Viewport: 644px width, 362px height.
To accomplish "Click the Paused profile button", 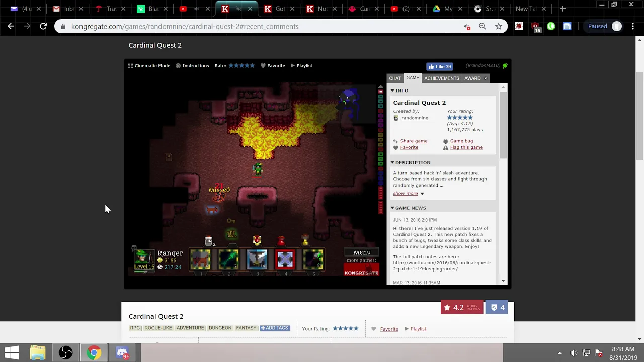I will (x=604, y=26).
